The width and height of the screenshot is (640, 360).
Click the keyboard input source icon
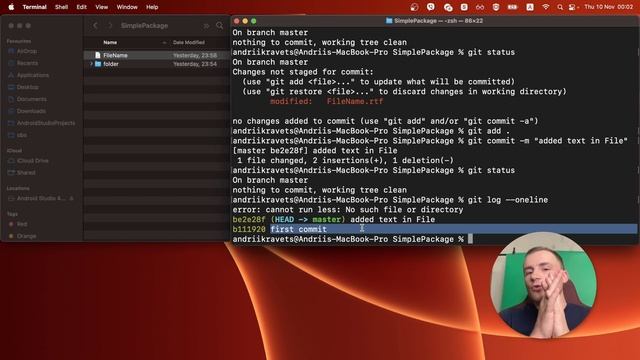pyautogui.click(x=530, y=7)
